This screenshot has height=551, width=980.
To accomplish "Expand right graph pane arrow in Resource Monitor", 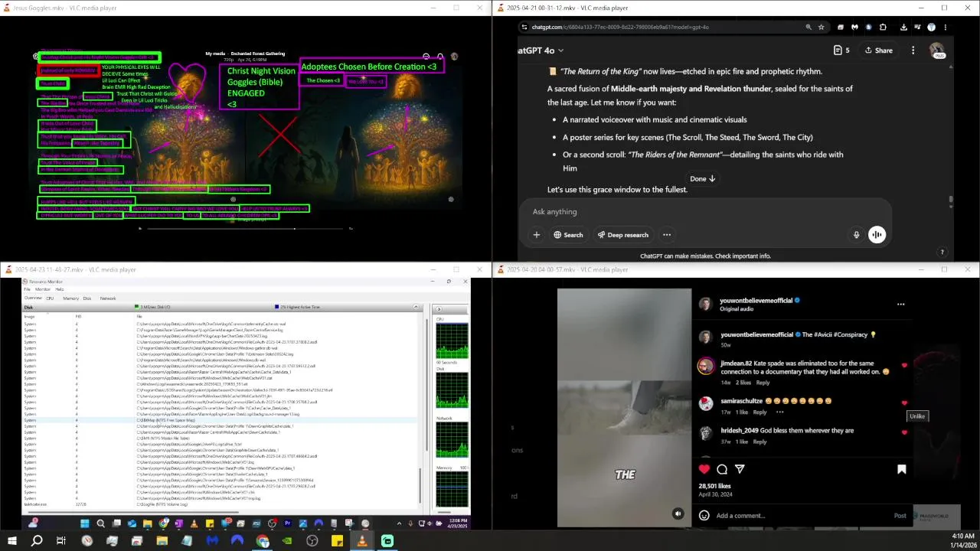I will pyautogui.click(x=439, y=309).
